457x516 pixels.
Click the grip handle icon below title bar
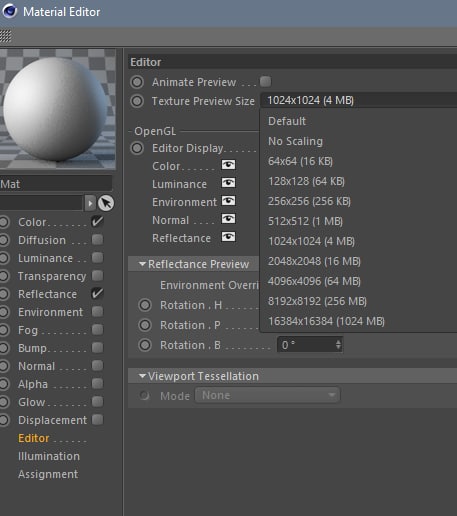(6, 36)
